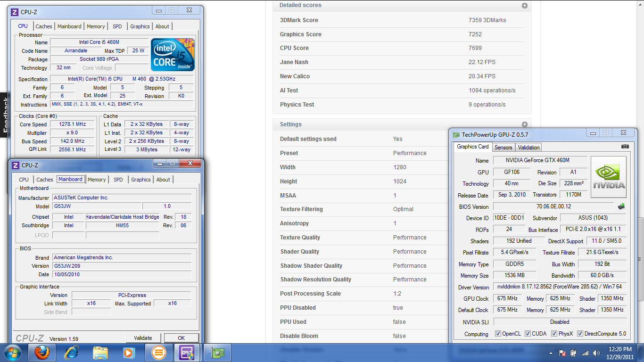Select SPD tab in top CPU-Z window

(117, 26)
